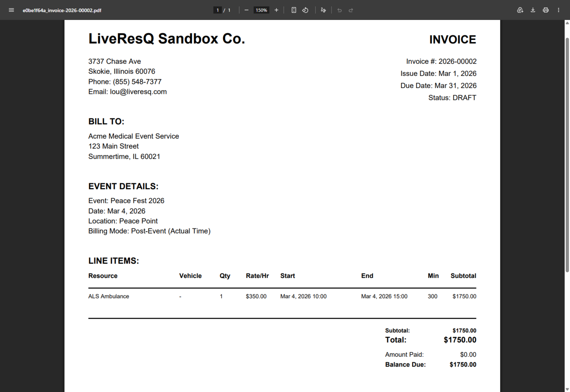Click the LiveResQ Sandbox Co. heading
Viewport: 570px width, 392px height.
pos(167,38)
